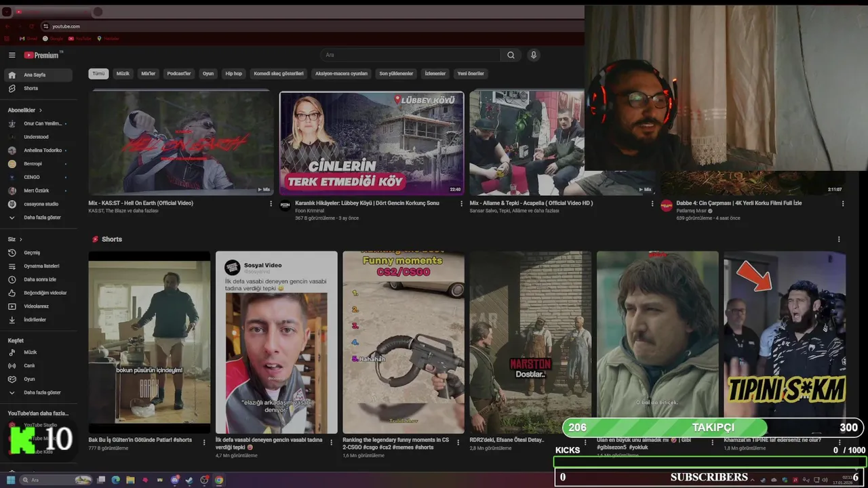
Task: Open options for vasabi short
Action: click(332, 443)
